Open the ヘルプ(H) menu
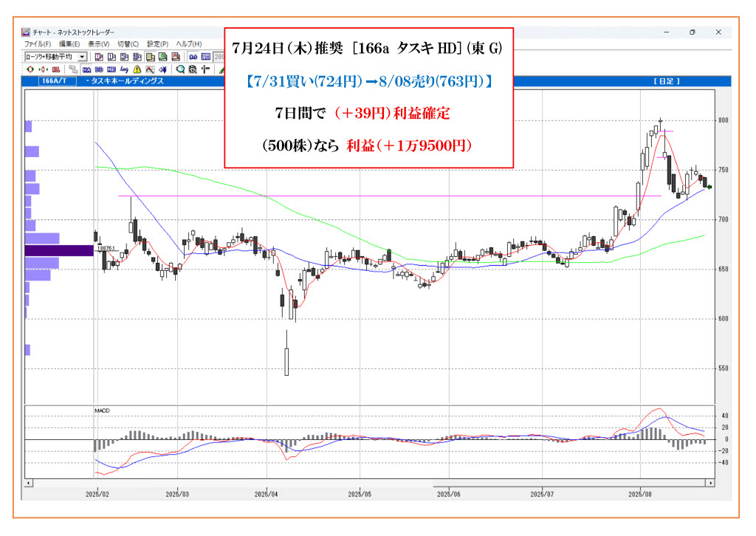Screen dimensions: 756x536 tap(188, 44)
